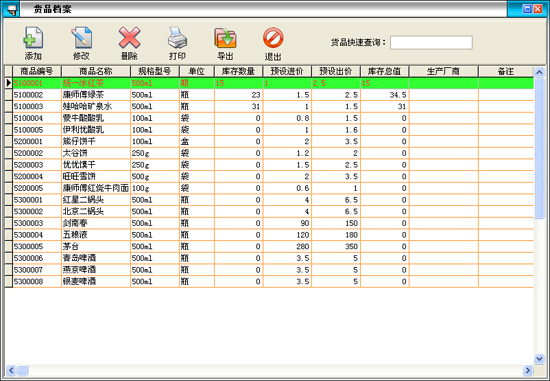Click the 单位 column header
Image resolution: width=550 pixels, height=381 pixels.
pos(196,71)
